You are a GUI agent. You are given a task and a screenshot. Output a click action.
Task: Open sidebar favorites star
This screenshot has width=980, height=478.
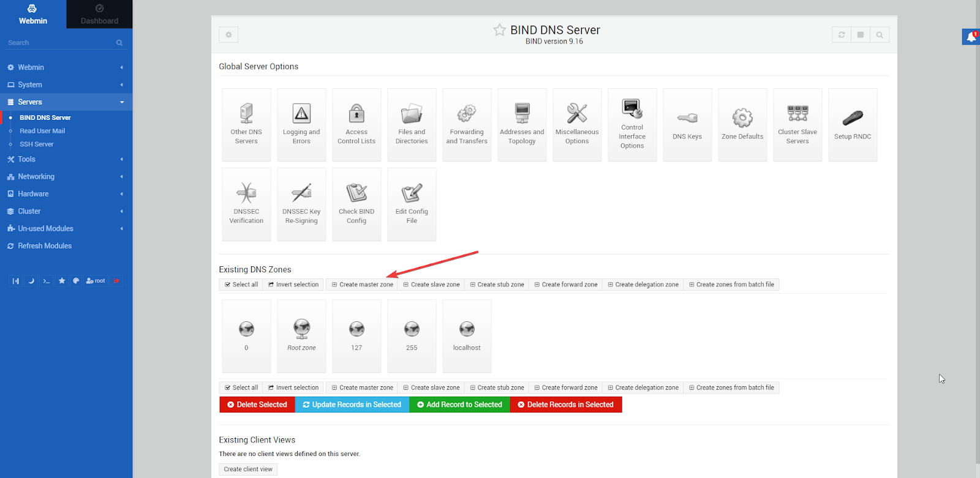point(62,281)
